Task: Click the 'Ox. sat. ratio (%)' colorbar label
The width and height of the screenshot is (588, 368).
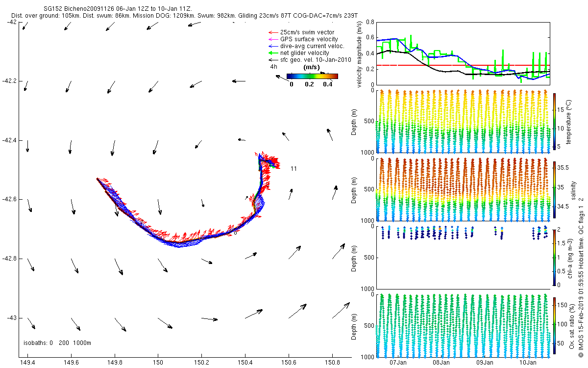Action: tap(572, 325)
